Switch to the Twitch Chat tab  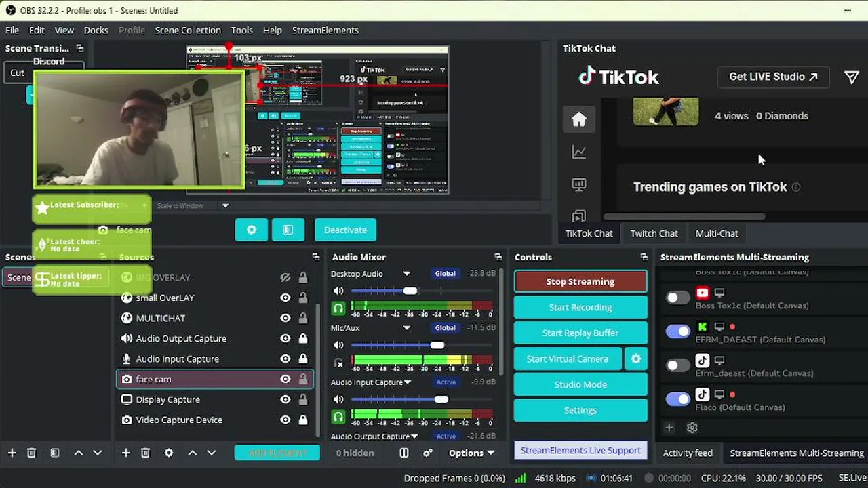[x=654, y=233]
